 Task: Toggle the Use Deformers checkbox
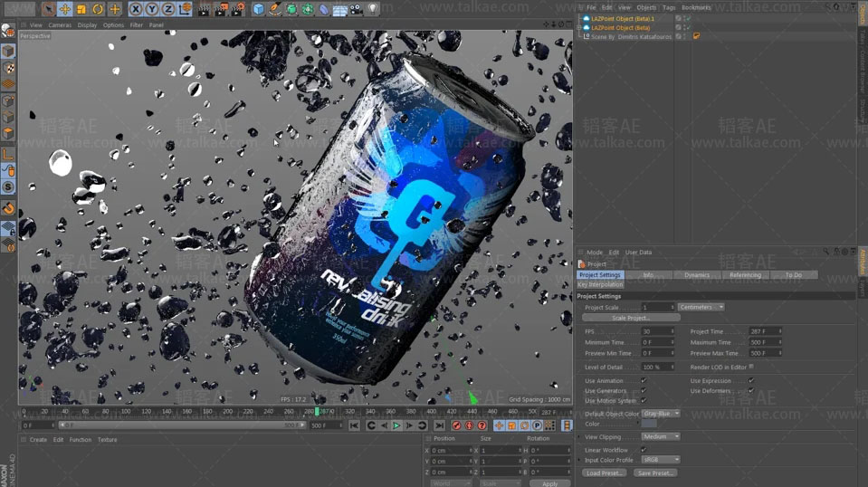pyautogui.click(x=751, y=391)
